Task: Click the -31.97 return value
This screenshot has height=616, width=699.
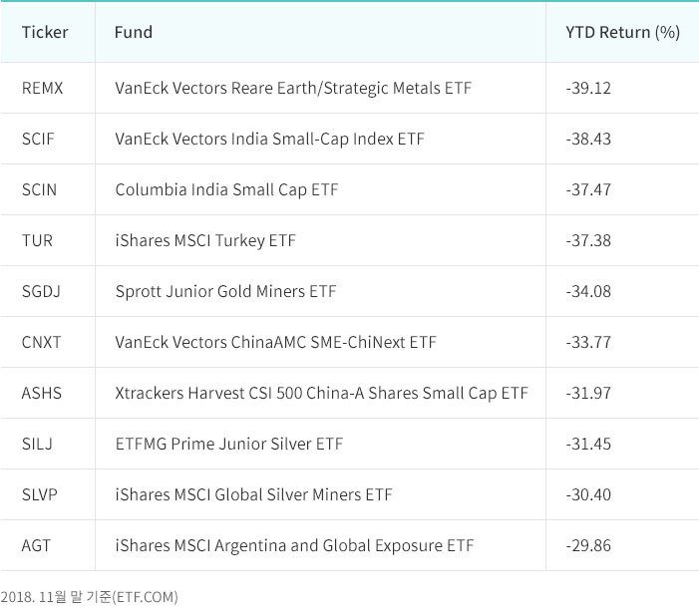Action: [x=587, y=393]
